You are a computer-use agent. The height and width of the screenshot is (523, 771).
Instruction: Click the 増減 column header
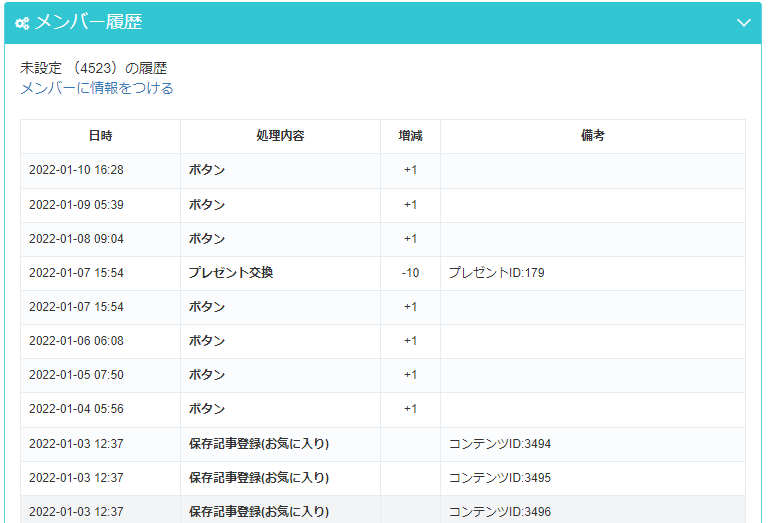[410, 136]
